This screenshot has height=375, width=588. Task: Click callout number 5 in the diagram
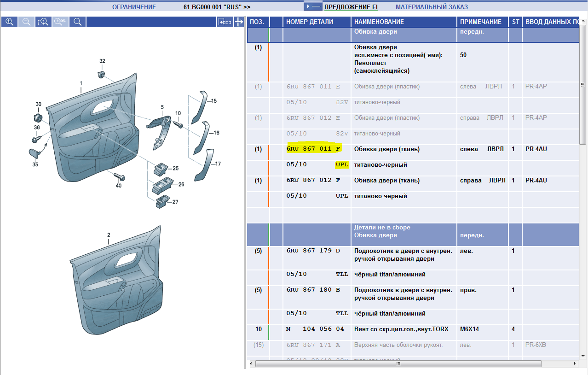point(162,107)
